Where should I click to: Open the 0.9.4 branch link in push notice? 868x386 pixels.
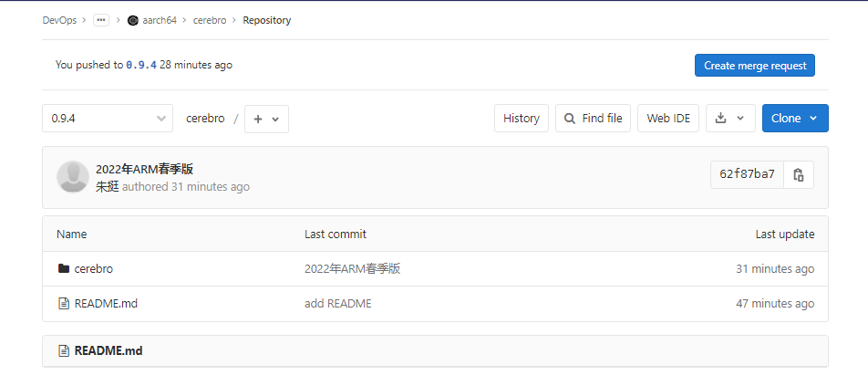(141, 65)
